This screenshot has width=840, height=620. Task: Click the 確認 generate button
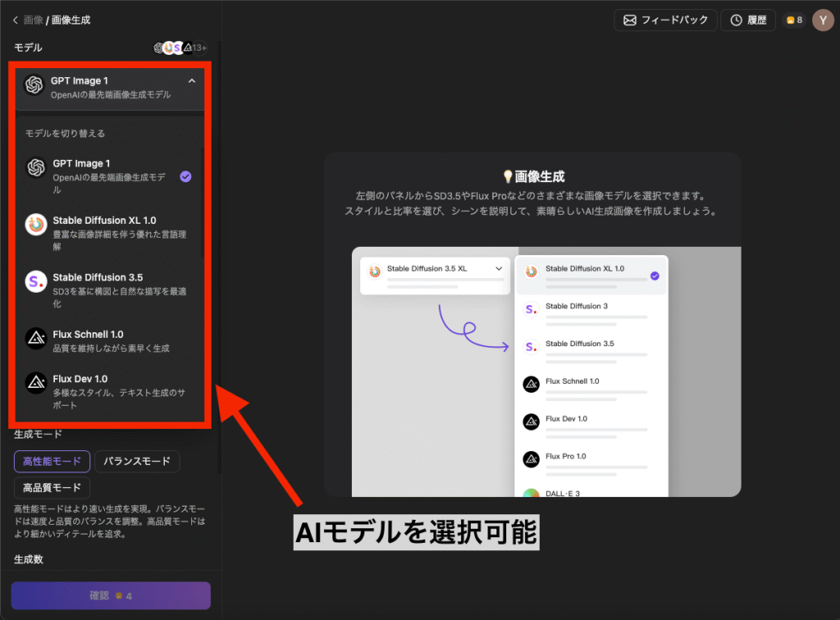(x=111, y=595)
